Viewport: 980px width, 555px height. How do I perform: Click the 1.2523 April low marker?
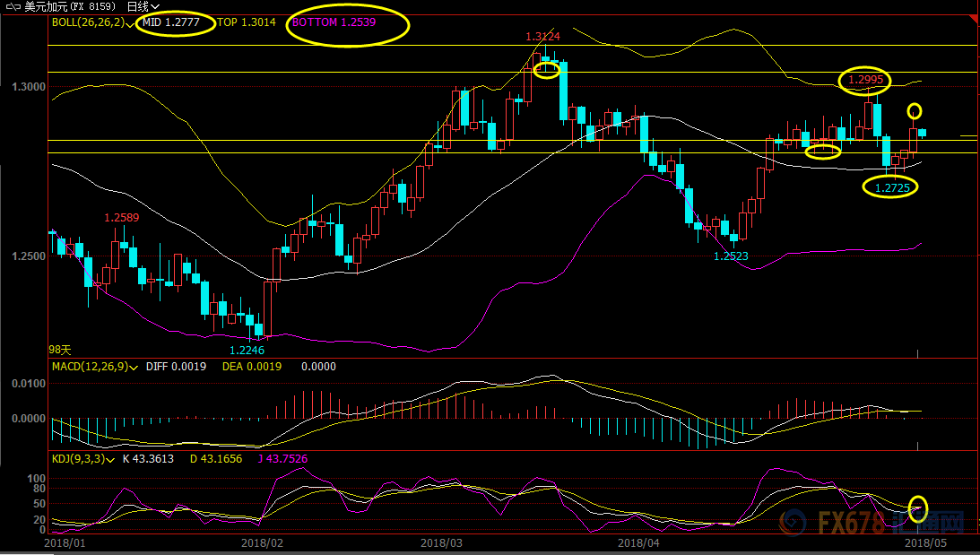click(x=731, y=256)
